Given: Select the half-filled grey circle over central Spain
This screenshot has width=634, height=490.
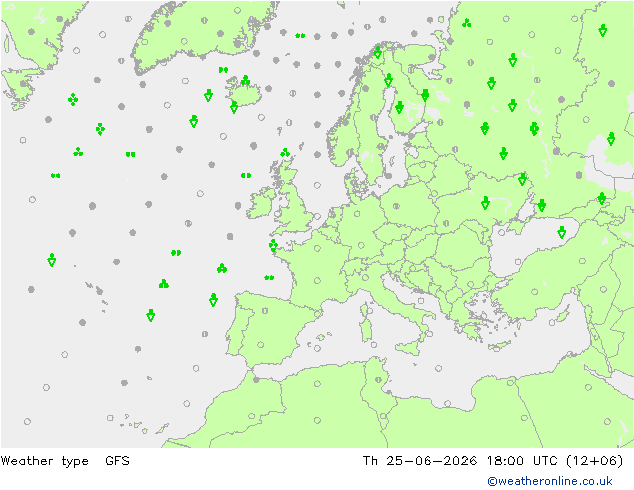Looking at the screenshot, I should [x=265, y=311].
